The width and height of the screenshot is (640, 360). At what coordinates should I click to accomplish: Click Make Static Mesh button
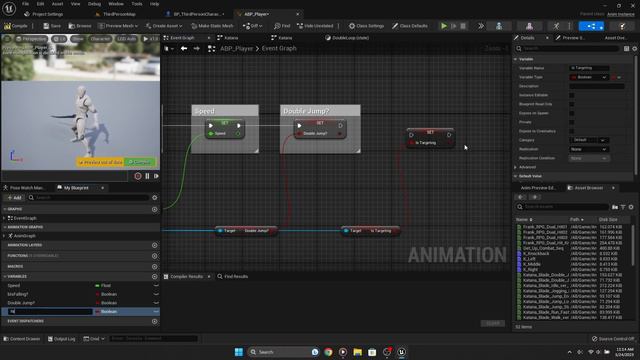click(212, 26)
